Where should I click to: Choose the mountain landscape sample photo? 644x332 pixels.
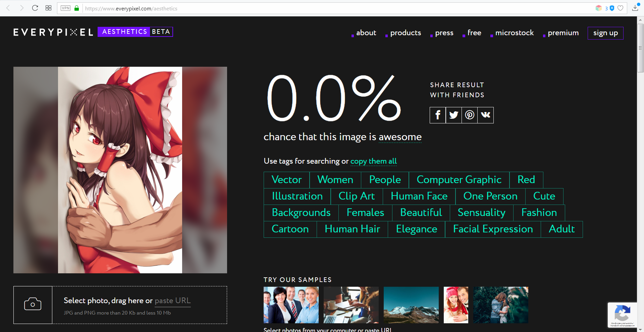coord(411,305)
